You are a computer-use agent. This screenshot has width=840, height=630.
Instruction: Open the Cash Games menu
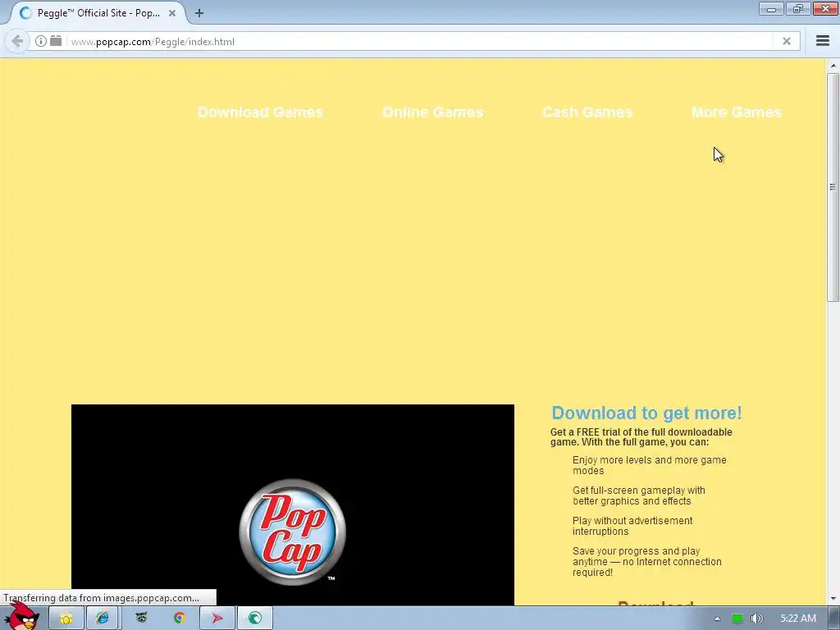click(x=587, y=112)
